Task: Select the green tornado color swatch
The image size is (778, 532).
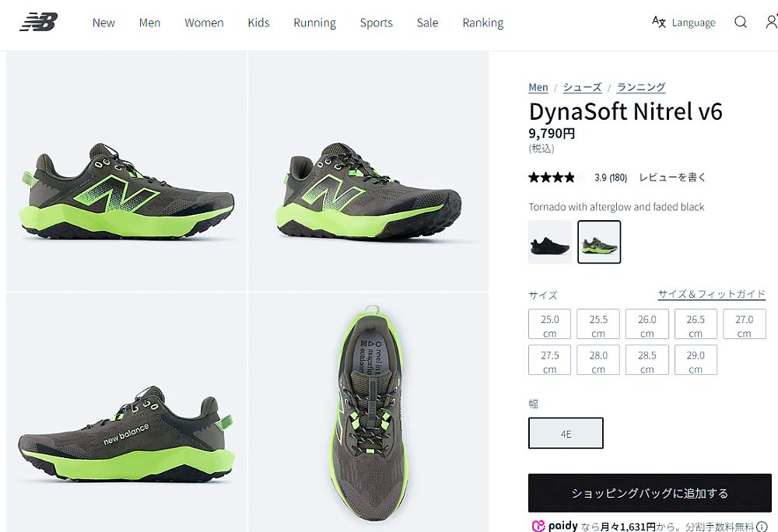Action: [599, 243]
